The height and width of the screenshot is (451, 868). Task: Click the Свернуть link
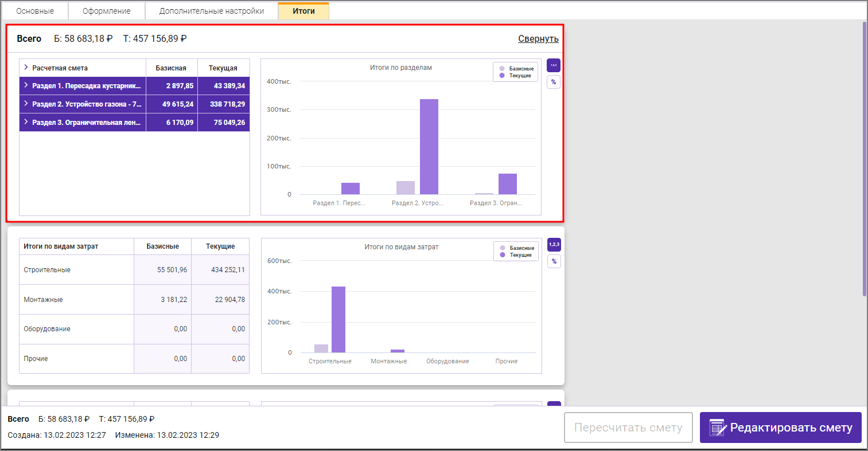click(x=538, y=39)
